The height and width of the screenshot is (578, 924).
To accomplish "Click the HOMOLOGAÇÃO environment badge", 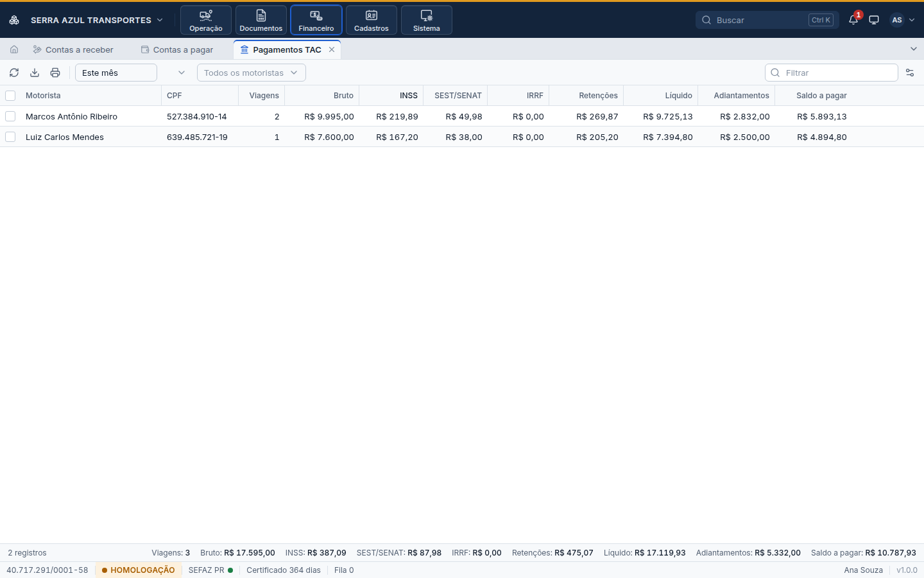I will [x=138, y=570].
